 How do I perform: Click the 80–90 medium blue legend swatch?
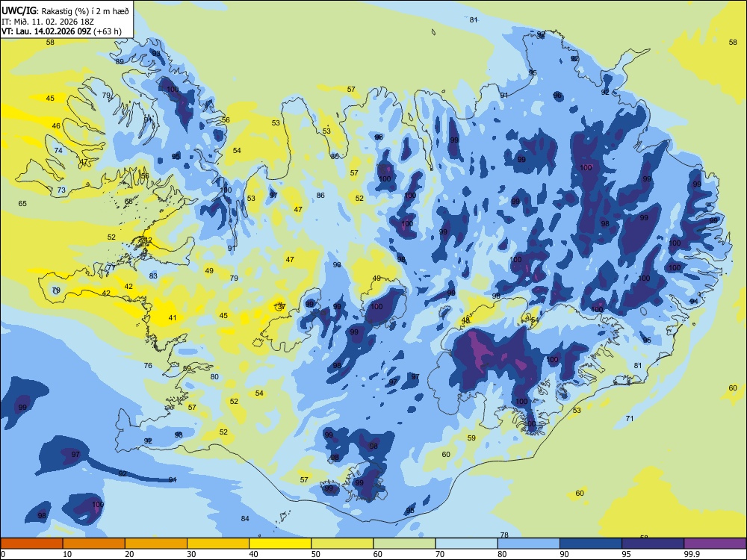click(x=529, y=544)
